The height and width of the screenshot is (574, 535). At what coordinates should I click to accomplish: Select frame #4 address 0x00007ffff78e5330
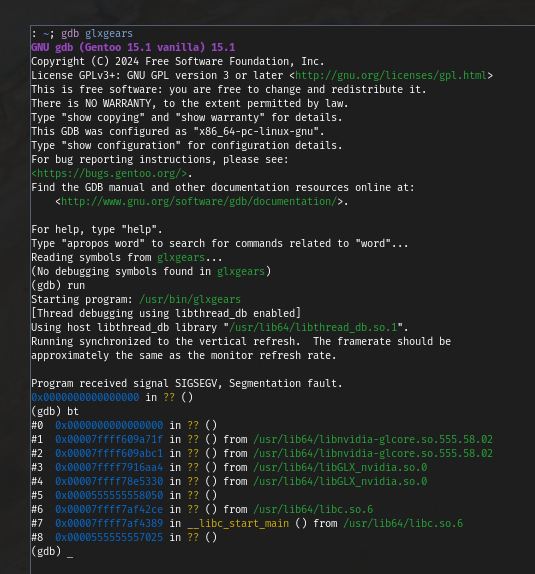click(x=109, y=481)
